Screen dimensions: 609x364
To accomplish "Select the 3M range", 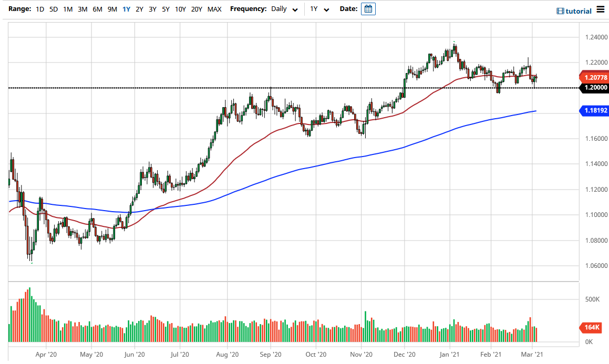I will [x=82, y=9].
